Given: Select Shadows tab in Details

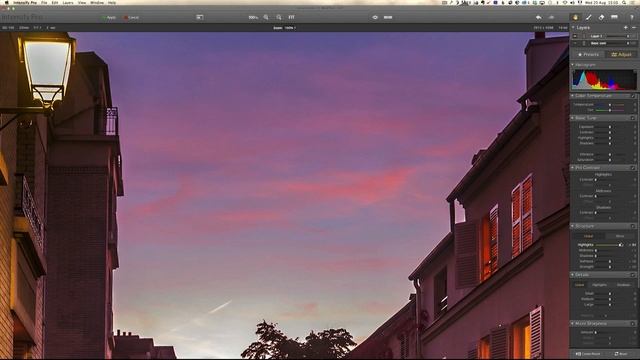Looking at the screenshot, I should [x=623, y=285].
